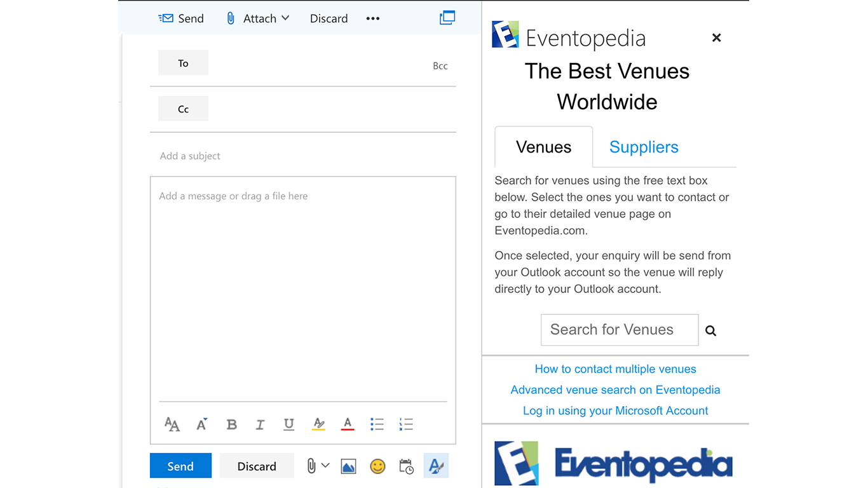Click the paperclip next to the bottom Discard button
Image resolution: width=868 pixels, height=488 pixels.
(x=311, y=466)
